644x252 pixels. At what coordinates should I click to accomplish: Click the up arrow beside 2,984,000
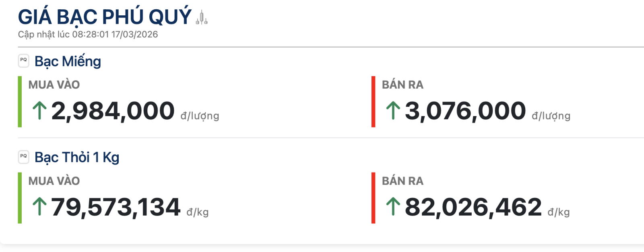coord(39,110)
